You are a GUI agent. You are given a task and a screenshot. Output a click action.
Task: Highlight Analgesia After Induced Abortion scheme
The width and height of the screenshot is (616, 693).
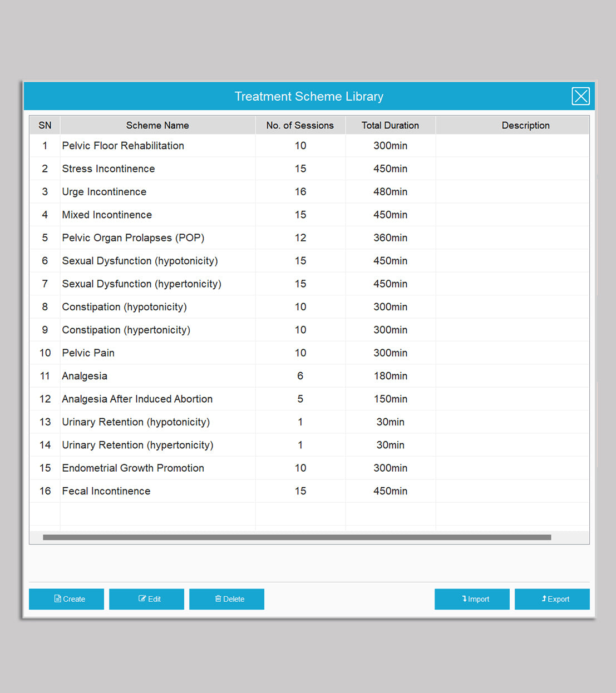pos(137,399)
